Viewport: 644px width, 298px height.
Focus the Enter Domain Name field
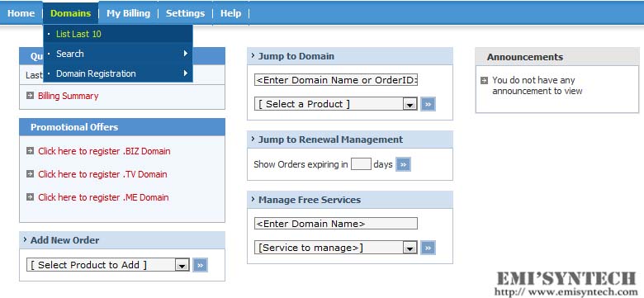[x=336, y=224]
